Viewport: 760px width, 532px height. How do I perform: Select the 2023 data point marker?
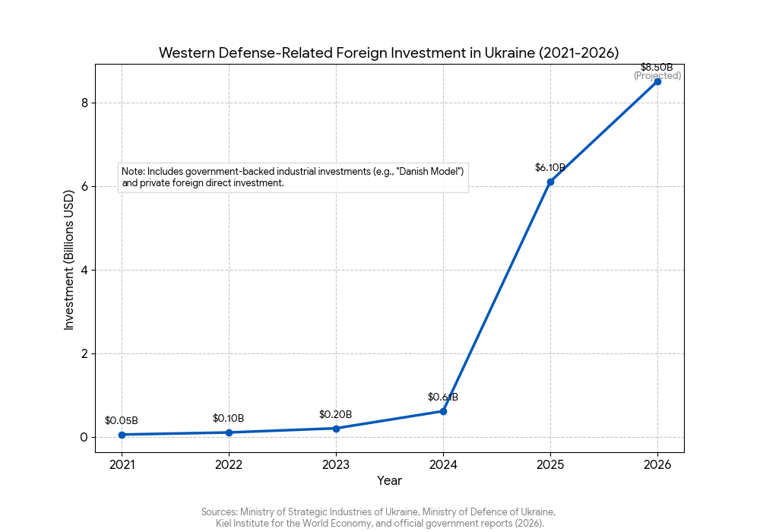336,429
